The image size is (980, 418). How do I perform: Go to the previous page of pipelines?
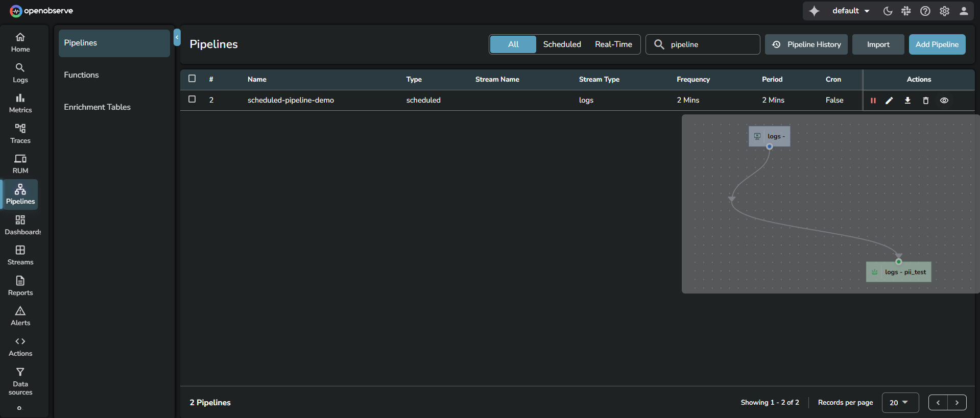[x=938, y=402]
